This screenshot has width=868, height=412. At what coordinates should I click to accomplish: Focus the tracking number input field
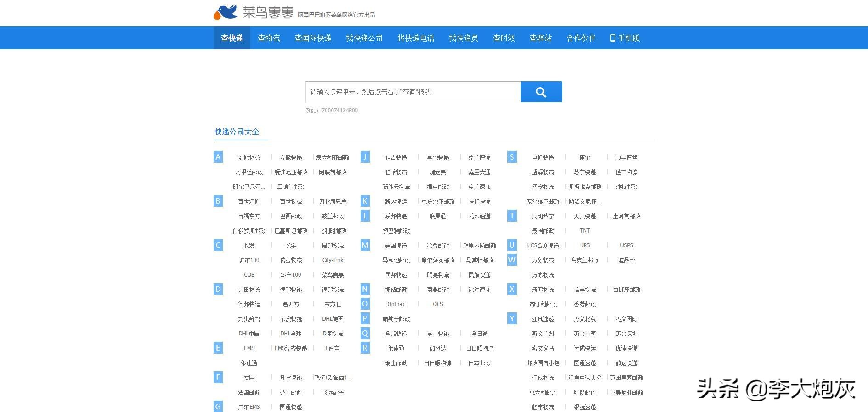(x=413, y=92)
